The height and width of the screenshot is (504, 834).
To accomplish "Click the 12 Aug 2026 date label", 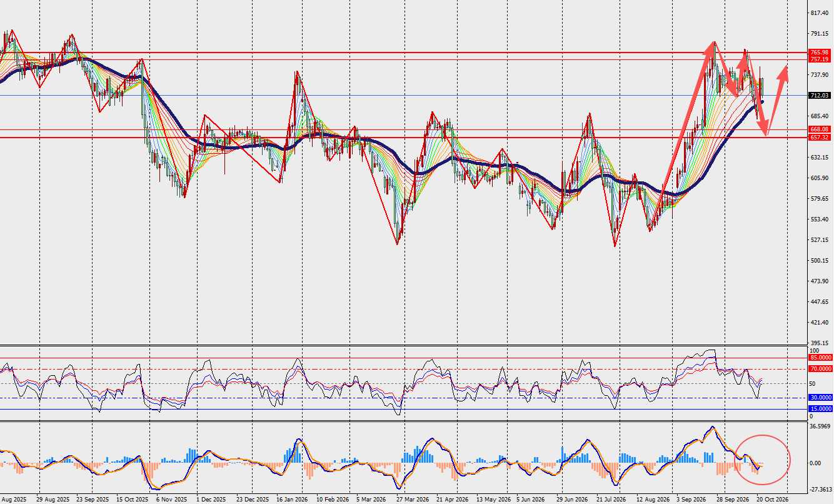I will (x=653, y=500).
